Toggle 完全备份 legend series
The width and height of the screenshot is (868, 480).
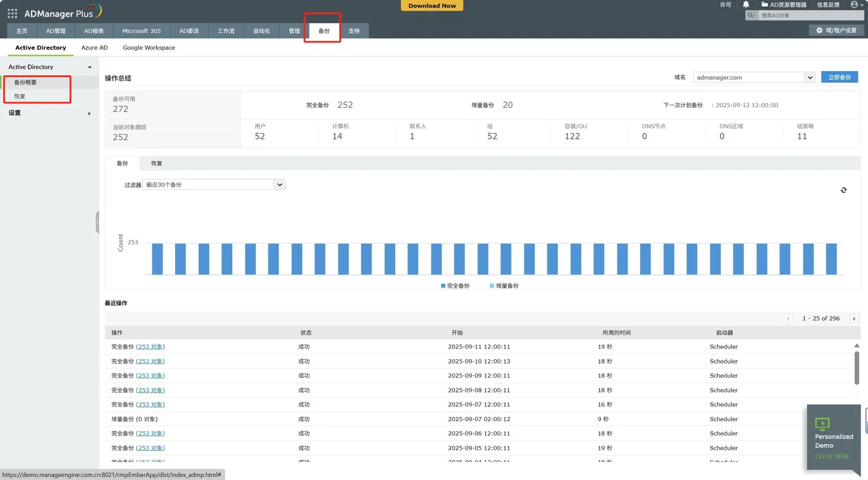pyautogui.click(x=455, y=286)
